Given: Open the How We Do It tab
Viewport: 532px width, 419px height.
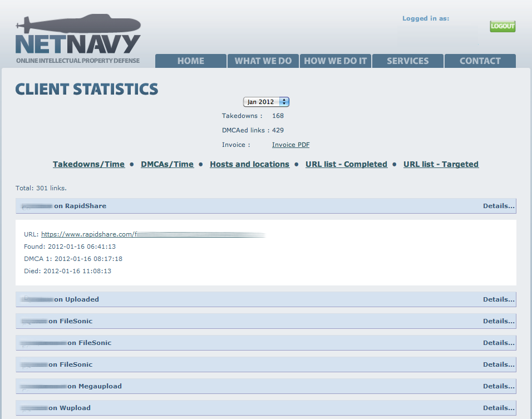Looking at the screenshot, I should tap(335, 61).
